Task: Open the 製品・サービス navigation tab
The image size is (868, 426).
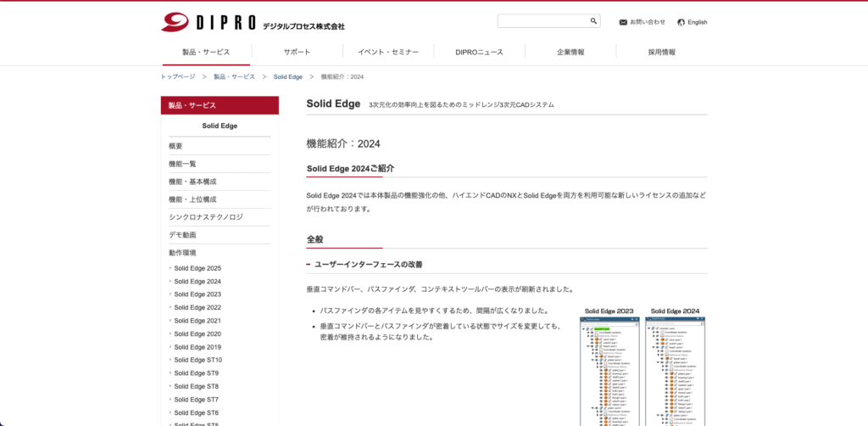Action: [206, 52]
